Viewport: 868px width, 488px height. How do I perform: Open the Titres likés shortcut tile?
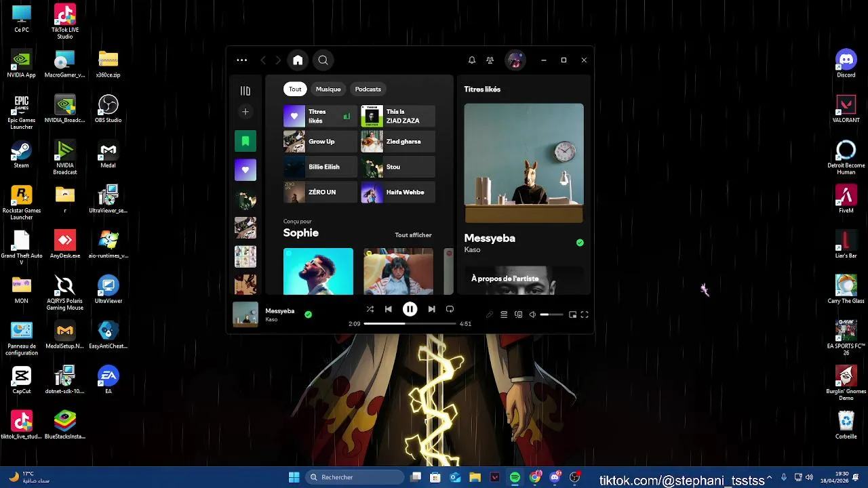[x=320, y=117]
